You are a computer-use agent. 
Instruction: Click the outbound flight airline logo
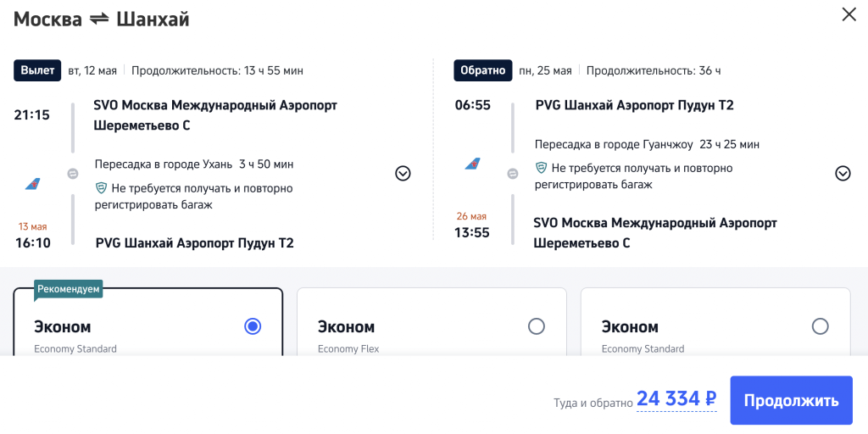(x=31, y=183)
